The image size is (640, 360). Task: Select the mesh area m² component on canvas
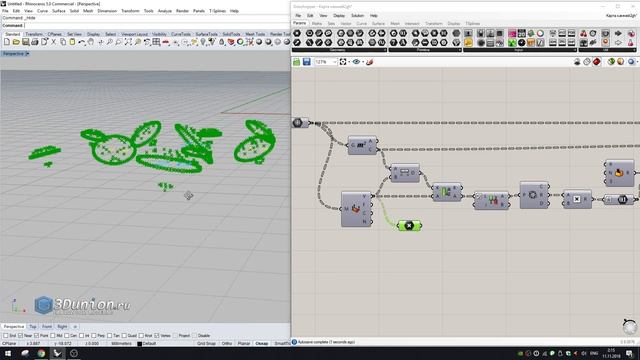pyautogui.click(x=362, y=145)
